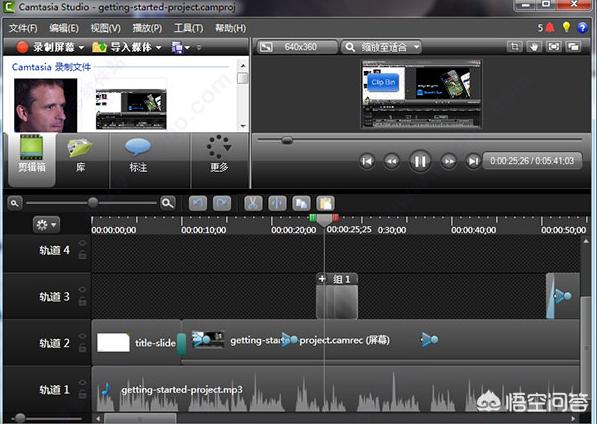
Task: Toggle the pan hand mode icon
Action: pyautogui.click(x=534, y=47)
